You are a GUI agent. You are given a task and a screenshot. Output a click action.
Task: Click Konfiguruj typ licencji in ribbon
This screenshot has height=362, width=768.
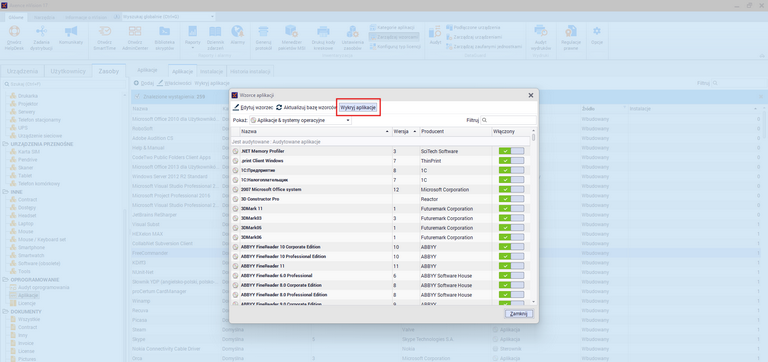click(396, 47)
